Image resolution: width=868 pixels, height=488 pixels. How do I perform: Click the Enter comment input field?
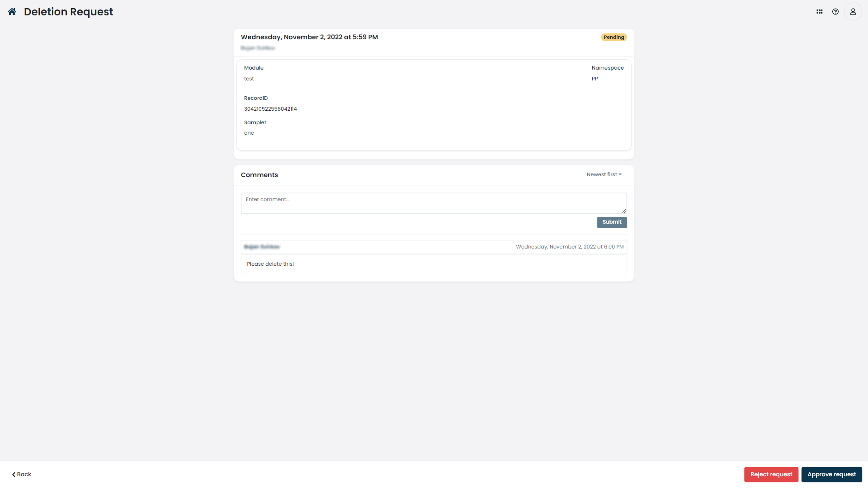pos(434,202)
